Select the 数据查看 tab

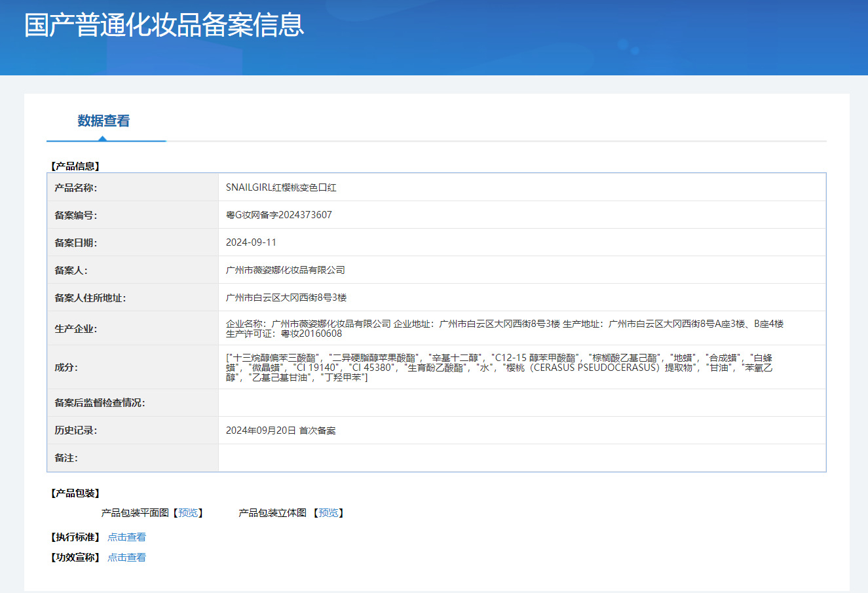pyautogui.click(x=104, y=121)
